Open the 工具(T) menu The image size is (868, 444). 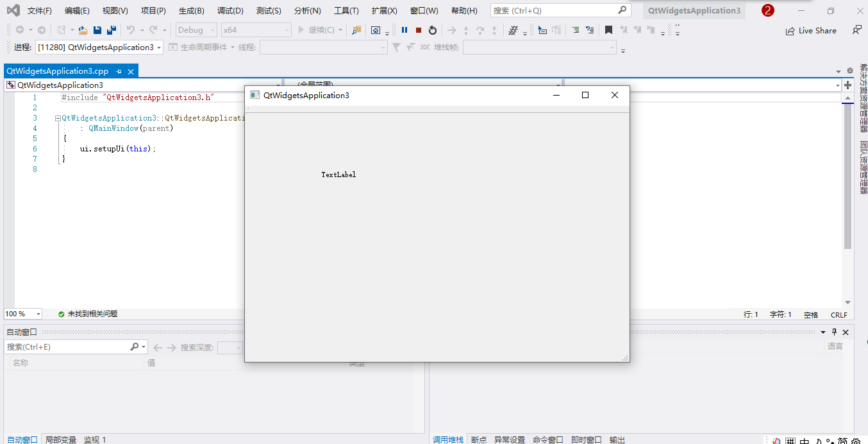click(346, 11)
